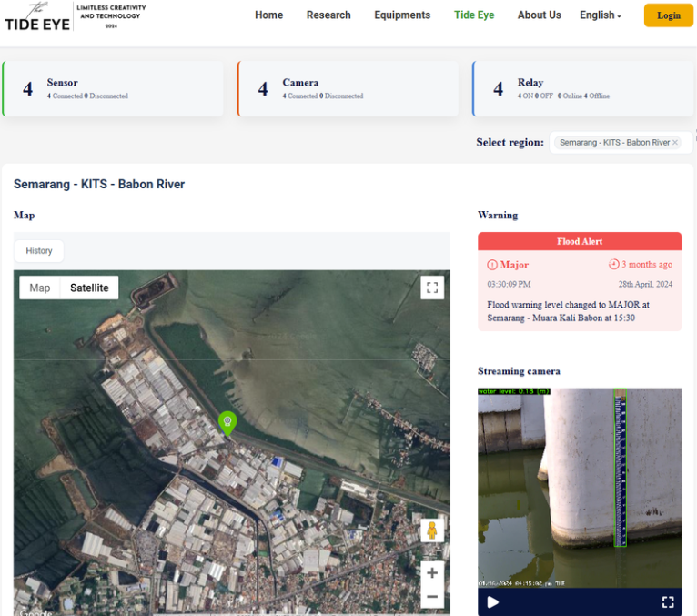Click the Login button
The image size is (697, 616).
[x=668, y=15]
